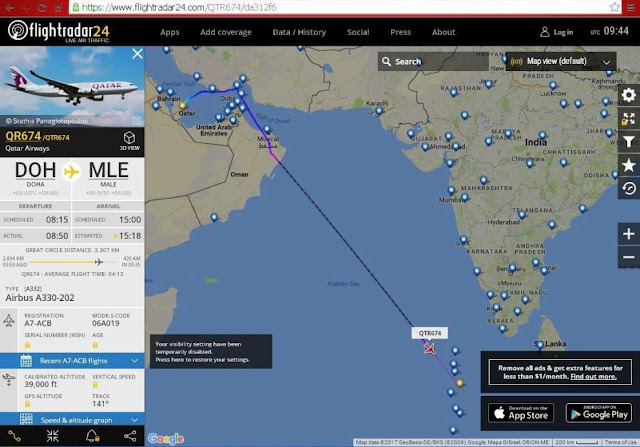
Task: Click the search magnifier icon
Action: 386,61
